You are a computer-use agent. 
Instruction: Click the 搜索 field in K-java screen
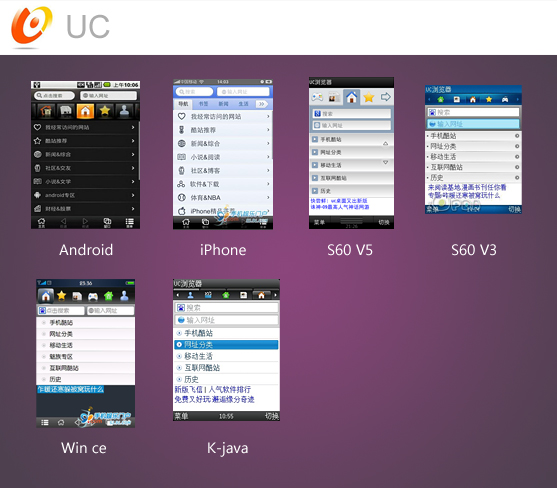click(x=226, y=308)
